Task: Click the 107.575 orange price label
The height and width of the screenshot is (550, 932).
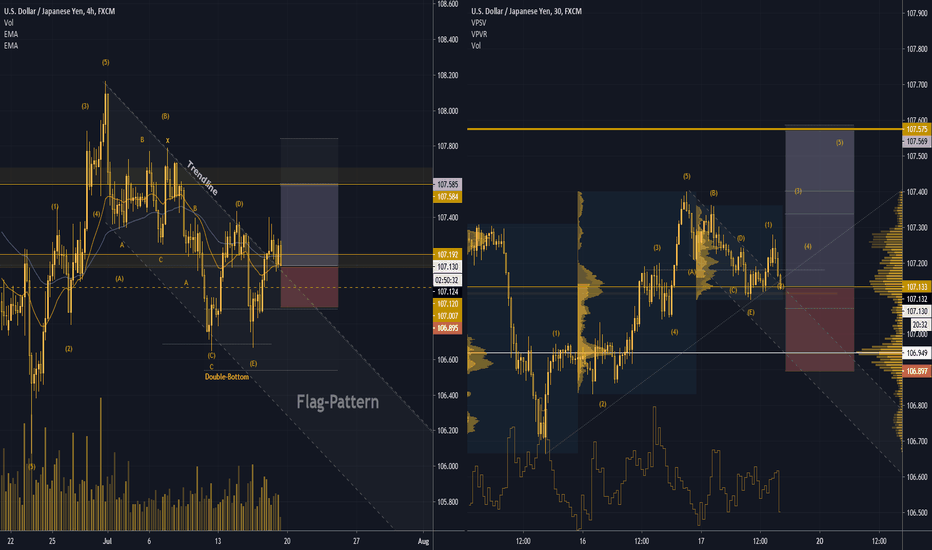Action: click(x=917, y=129)
